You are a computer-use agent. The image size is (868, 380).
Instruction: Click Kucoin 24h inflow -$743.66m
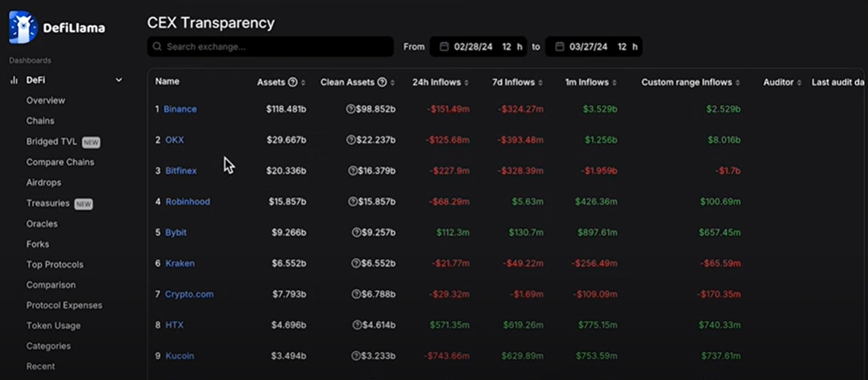point(447,356)
